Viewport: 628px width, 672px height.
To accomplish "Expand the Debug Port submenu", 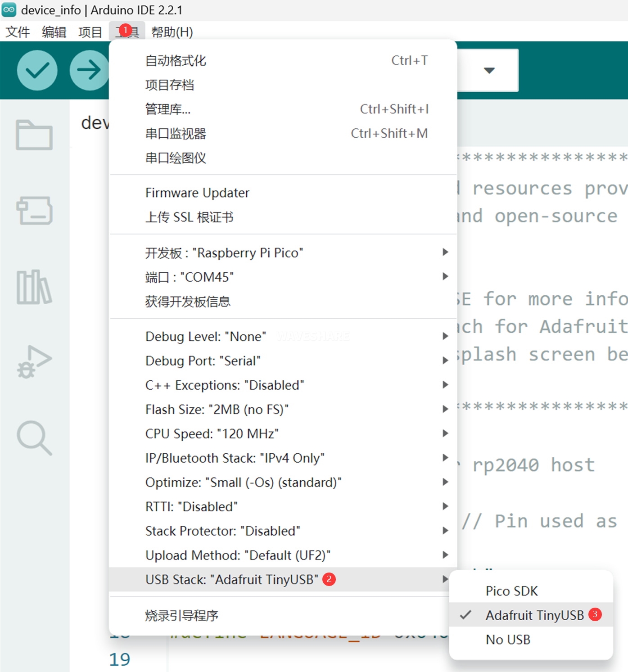I will (283, 361).
